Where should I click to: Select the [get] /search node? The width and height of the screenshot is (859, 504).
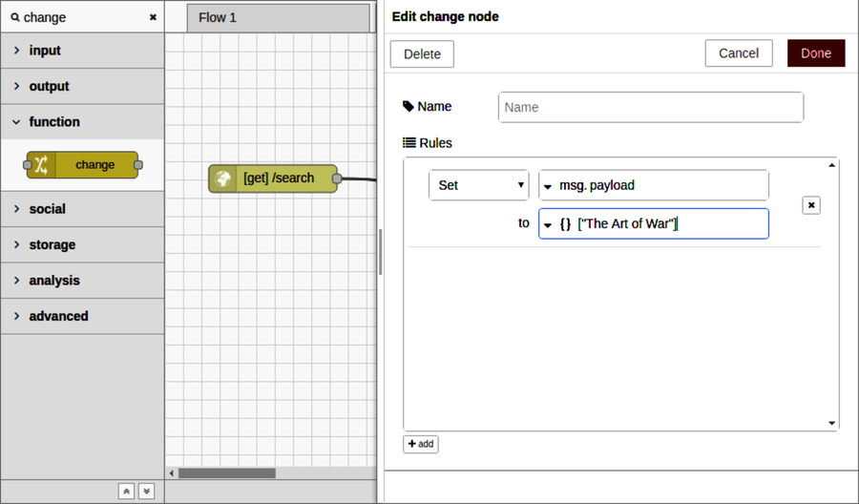coord(273,178)
